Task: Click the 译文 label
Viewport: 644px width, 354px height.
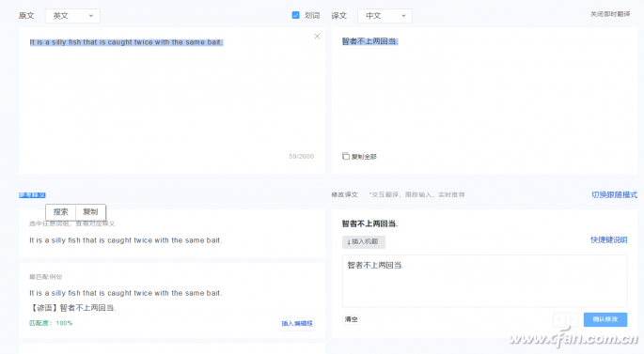Action: (x=339, y=16)
